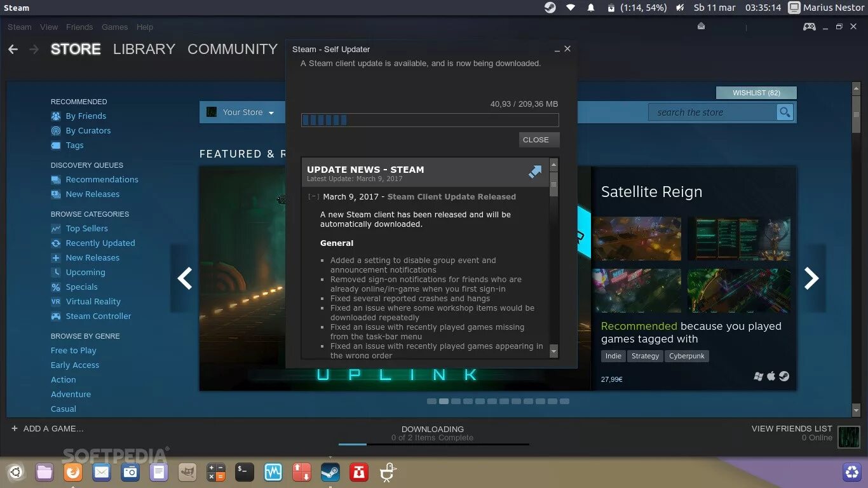
Task: Switch to the LIBRARY tab
Action: tap(144, 49)
